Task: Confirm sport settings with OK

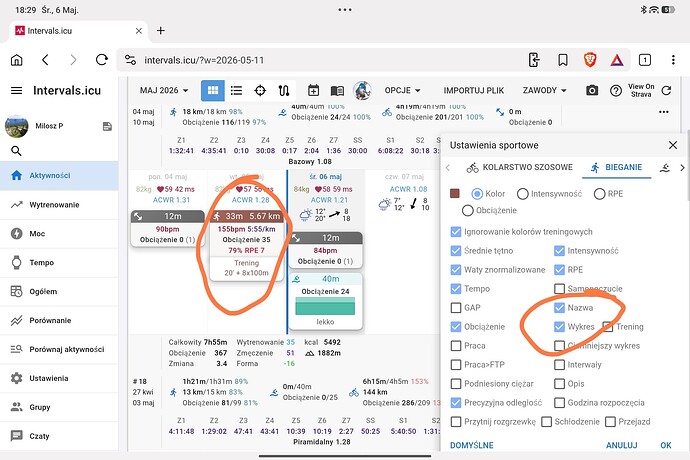Action: click(x=666, y=445)
